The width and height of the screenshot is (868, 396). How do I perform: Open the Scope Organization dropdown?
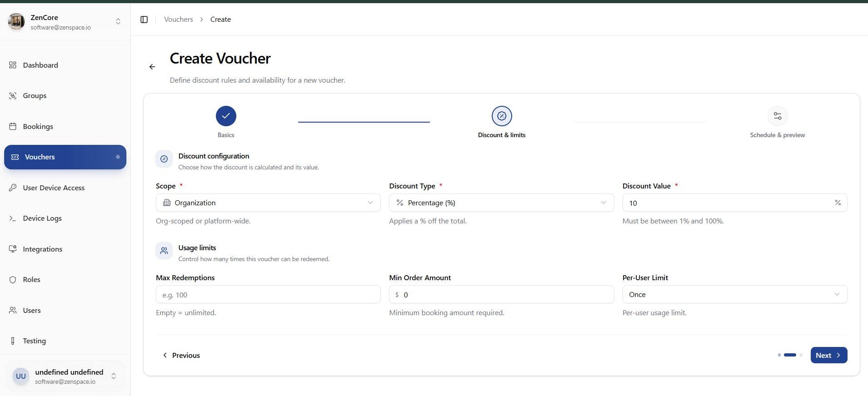pyautogui.click(x=268, y=203)
